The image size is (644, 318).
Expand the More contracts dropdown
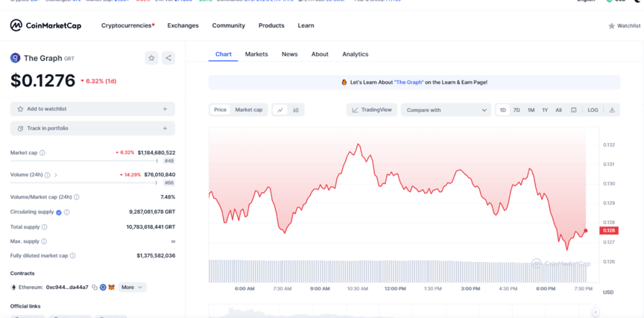132,287
